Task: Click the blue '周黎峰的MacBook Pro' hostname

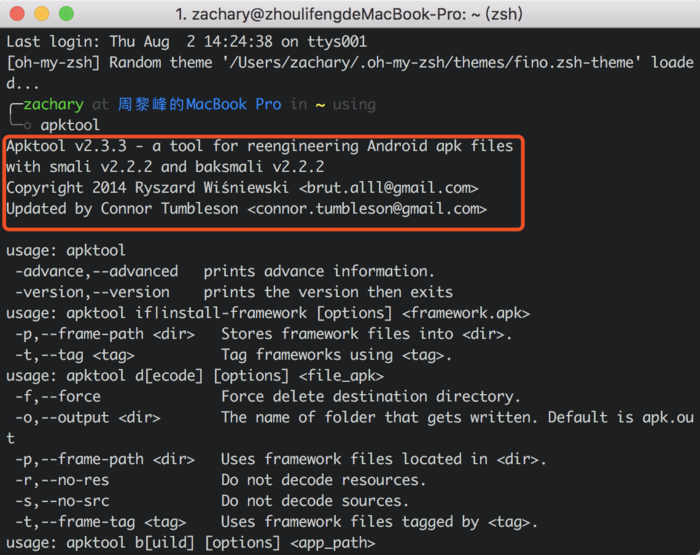Action: pos(200,104)
